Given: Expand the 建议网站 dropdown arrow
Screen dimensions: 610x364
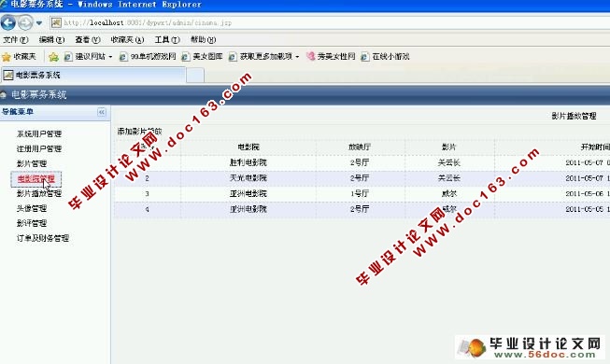Looking at the screenshot, I should click(x=110, y=57).
